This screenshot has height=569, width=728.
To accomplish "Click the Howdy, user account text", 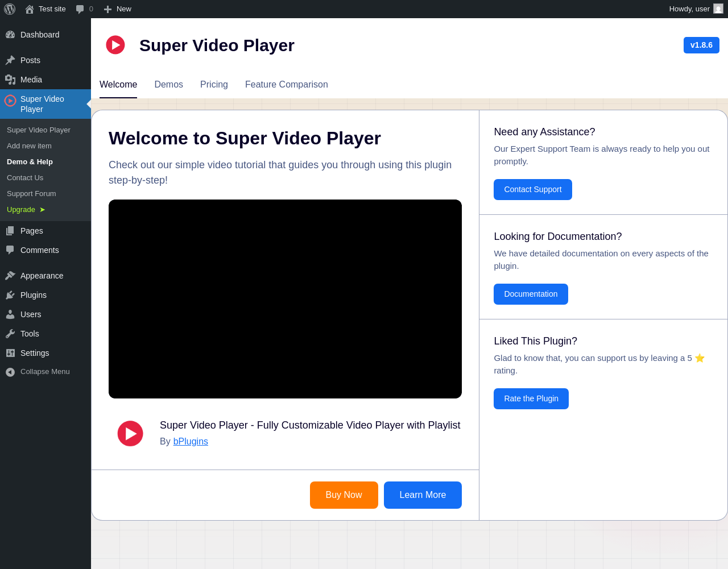I will 689,9.
